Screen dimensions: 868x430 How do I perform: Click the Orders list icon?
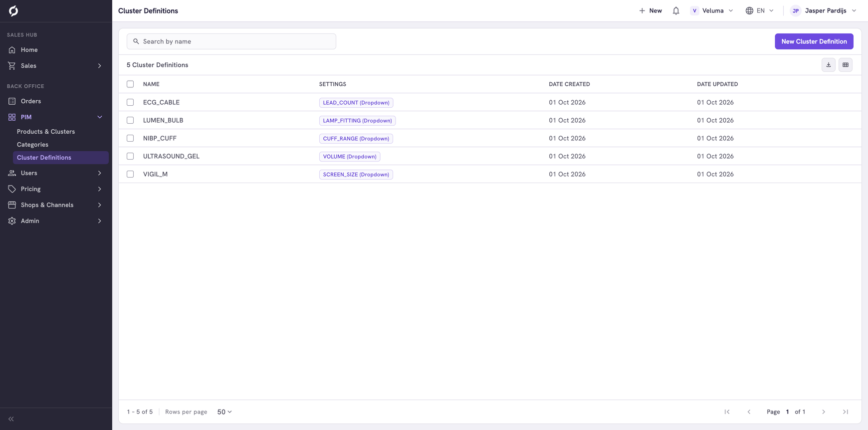pos(12,101)
